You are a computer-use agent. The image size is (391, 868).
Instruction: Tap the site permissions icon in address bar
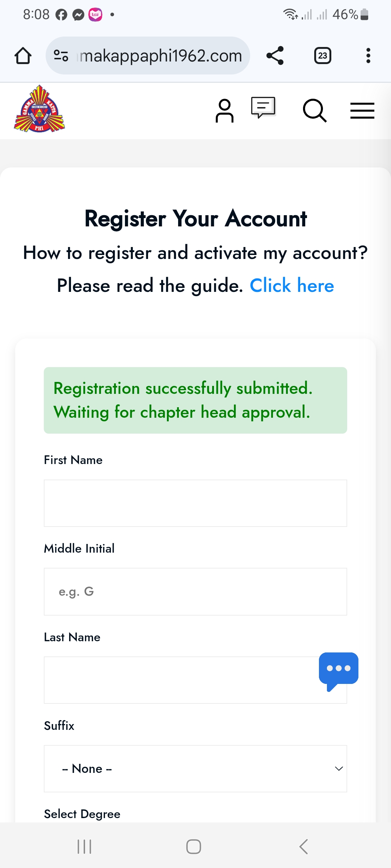click(x=61, y=55)
